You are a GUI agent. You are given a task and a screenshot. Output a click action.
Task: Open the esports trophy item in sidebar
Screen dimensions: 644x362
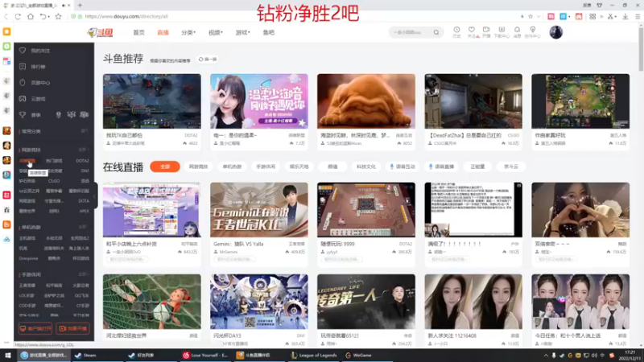pos(30,115)
